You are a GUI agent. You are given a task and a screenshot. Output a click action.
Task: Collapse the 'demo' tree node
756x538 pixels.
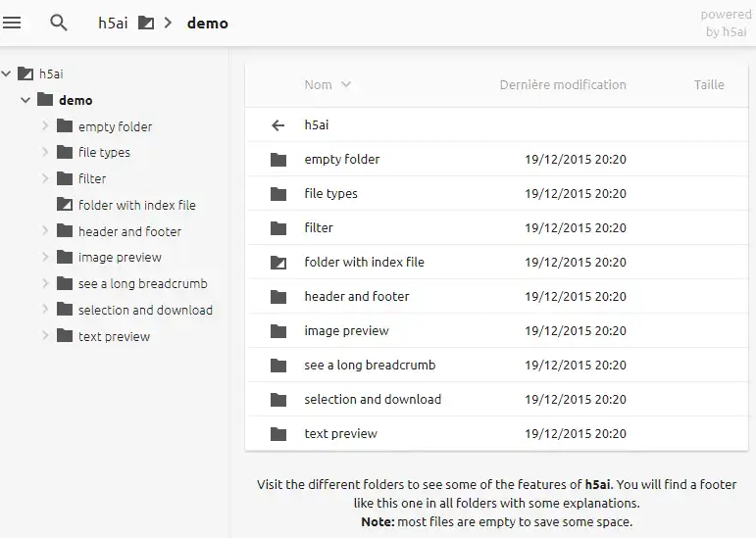(x=25, y=100)
